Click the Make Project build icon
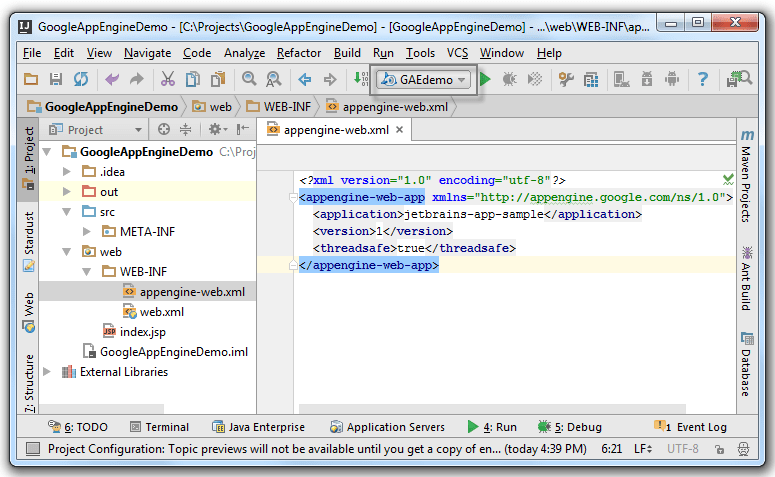775x477 pixels. [x=361, y=79]
